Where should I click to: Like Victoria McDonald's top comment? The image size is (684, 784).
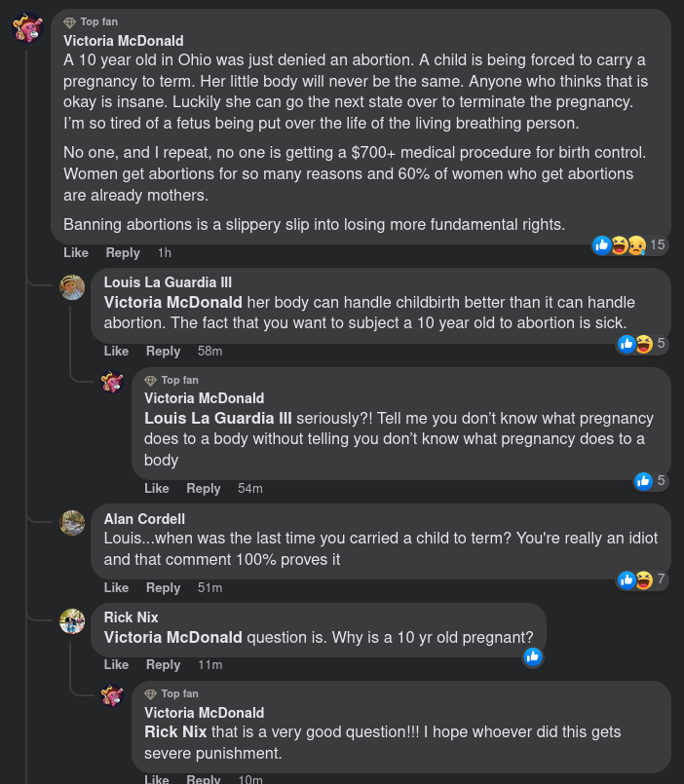(76, 252)
